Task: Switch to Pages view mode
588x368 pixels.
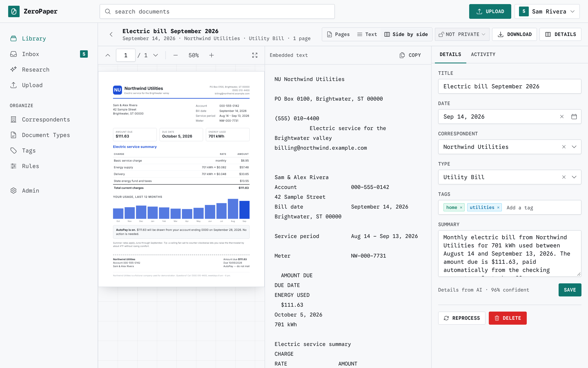Action: [338, 34]
